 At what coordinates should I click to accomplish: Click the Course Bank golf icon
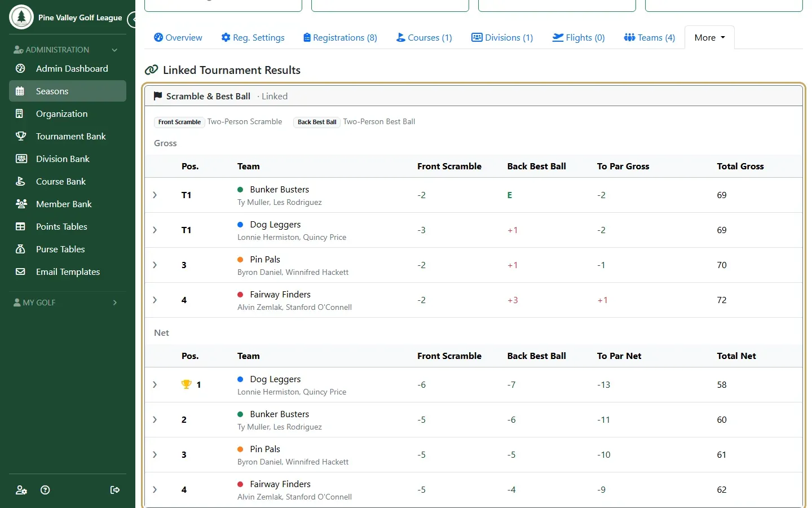click(20, 181)
